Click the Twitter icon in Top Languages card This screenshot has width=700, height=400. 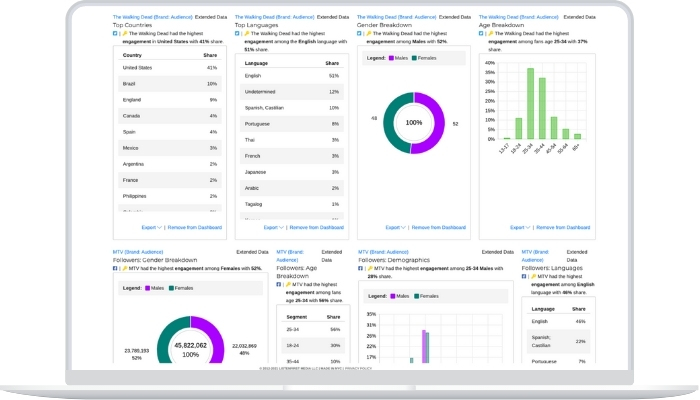pyautogui.click(x=237, y=33)
